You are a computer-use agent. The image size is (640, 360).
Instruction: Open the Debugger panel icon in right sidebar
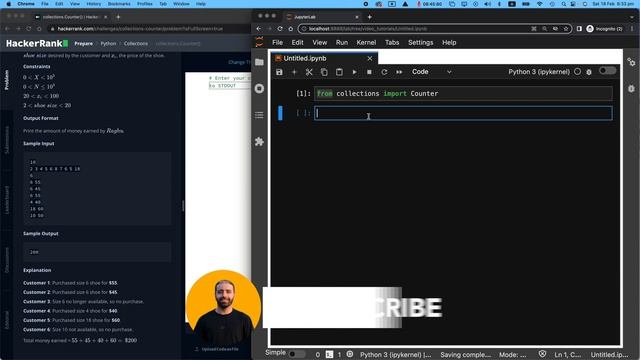tap(631, 89)
